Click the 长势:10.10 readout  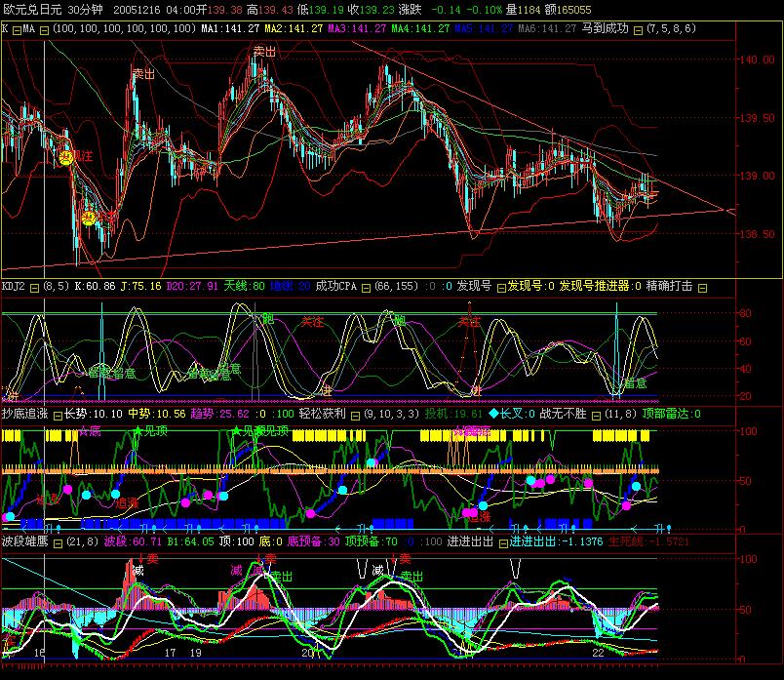(x=94, y=414)
